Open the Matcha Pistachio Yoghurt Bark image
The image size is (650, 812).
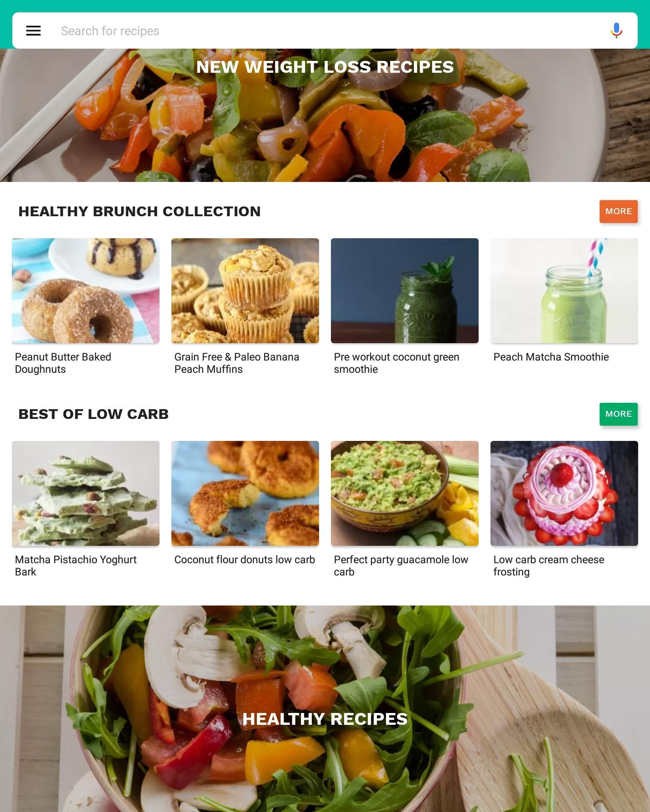click(85, 493)
